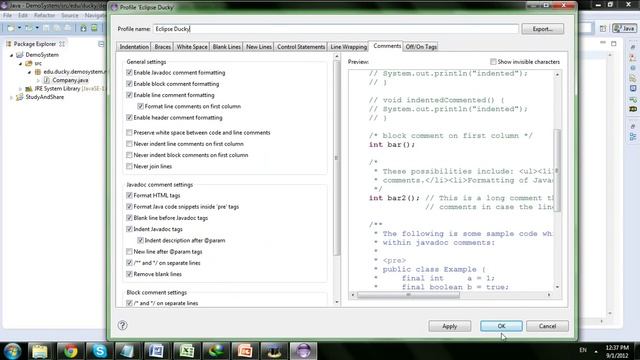Toggle Enable line comment formatting
The height and width of the screenshot is (360, 640).
click(x=129, y=95)
